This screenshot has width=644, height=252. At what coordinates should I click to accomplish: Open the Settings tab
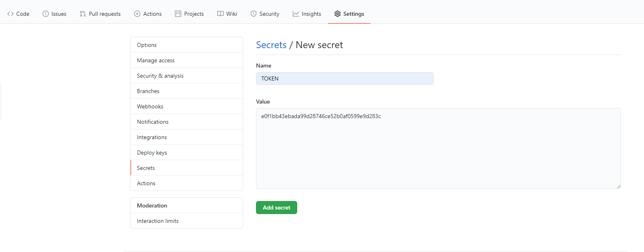pos(349,14)
